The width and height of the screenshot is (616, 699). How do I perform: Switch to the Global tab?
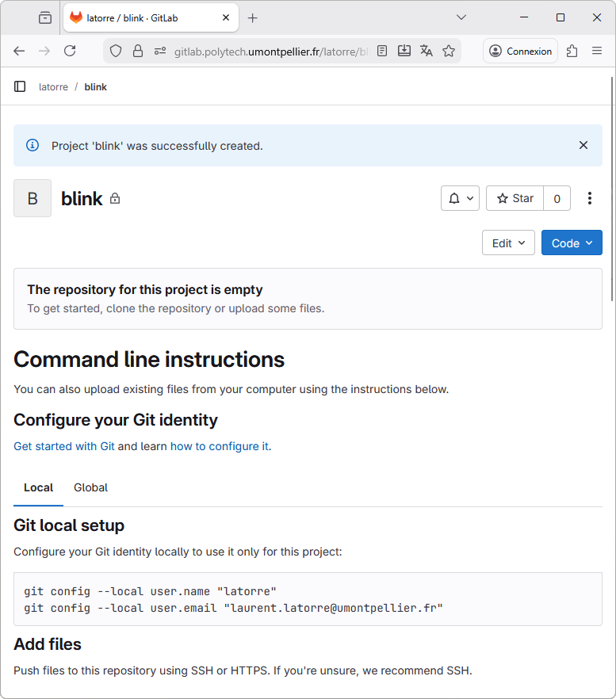pyautogui.click(x=90, y=487)
